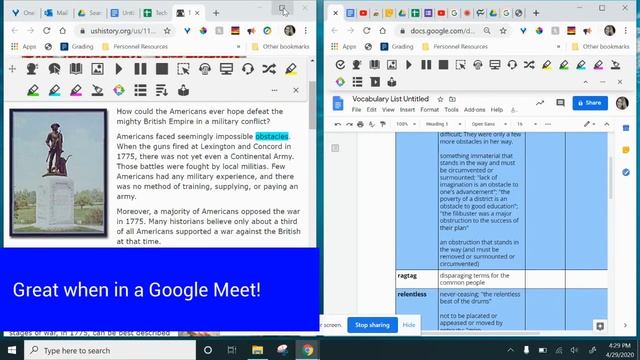Collapse the Read&Write toolbar chevron in Docs
This screenshot has height=360, width=640.
click(x=586, y=82)
